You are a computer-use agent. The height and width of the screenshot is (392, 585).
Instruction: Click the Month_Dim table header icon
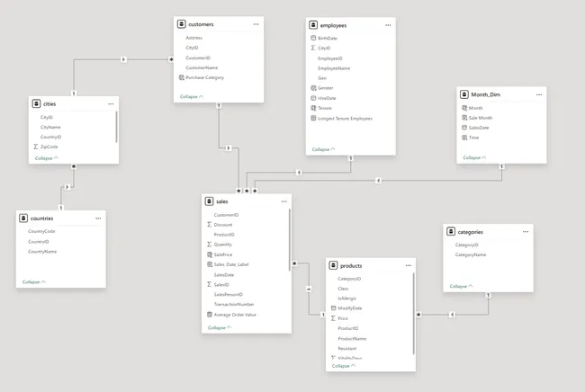(x=464, y=94)
